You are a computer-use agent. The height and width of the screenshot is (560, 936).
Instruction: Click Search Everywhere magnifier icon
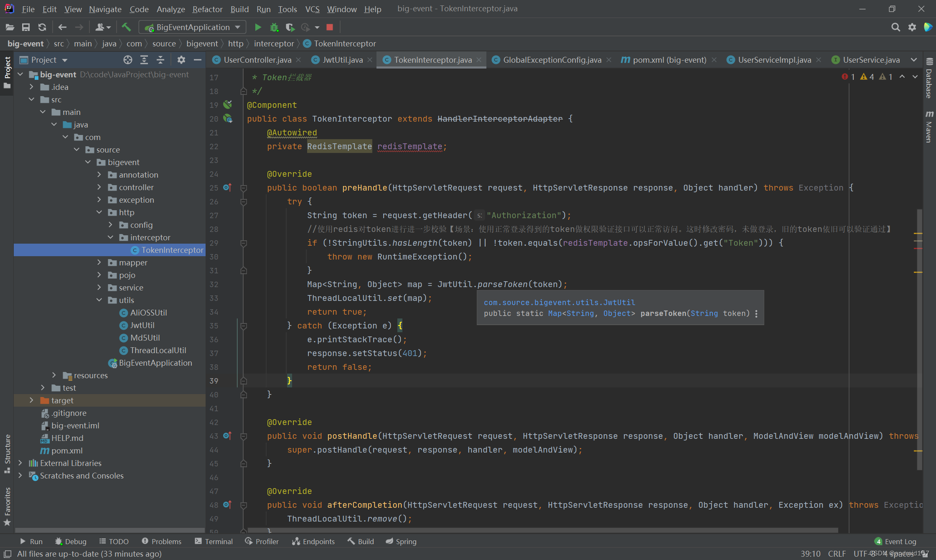(x=895, y=27)
